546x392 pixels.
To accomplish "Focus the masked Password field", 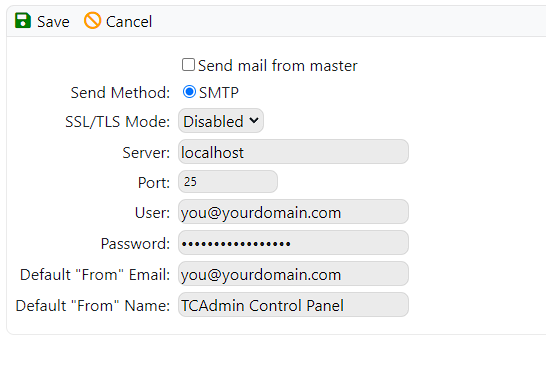I will 293,243.
